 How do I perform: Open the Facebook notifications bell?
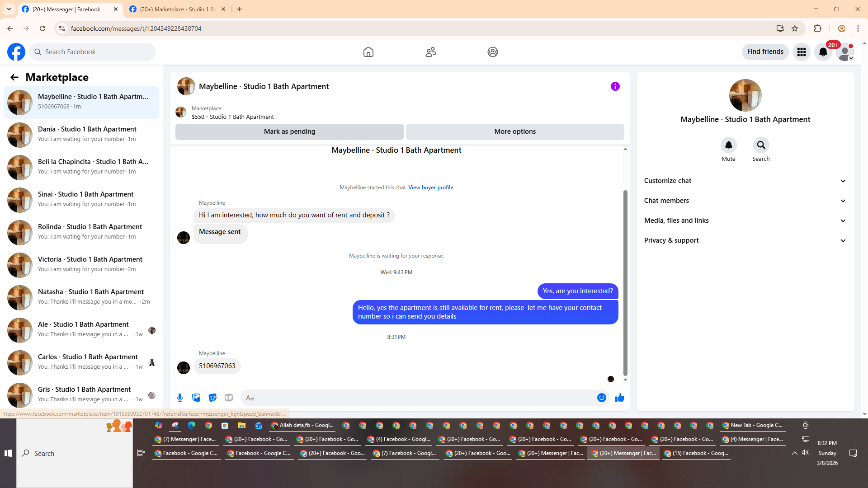(823, 52)
